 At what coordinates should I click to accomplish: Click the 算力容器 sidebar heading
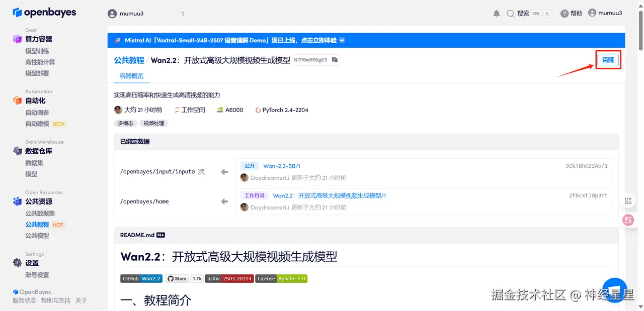[39, 39]
